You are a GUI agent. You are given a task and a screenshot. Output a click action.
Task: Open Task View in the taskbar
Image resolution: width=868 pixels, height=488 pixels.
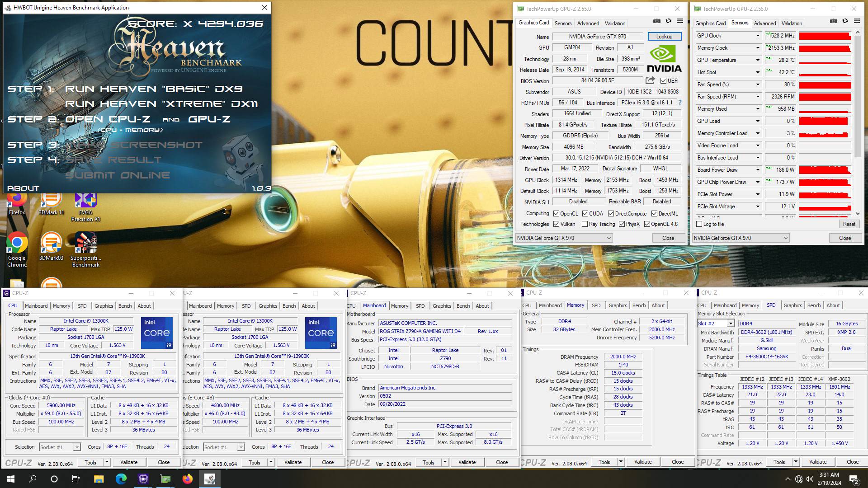point(76,479)
